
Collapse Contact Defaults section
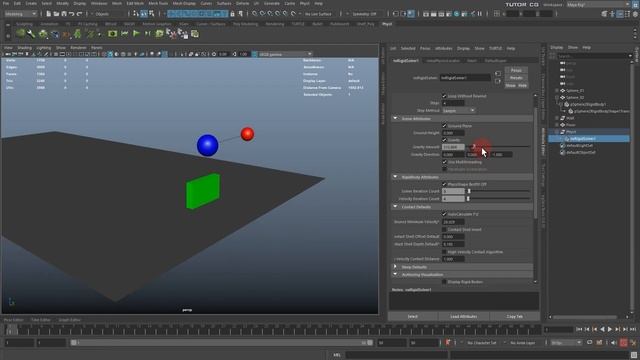[x=395, y=207]
